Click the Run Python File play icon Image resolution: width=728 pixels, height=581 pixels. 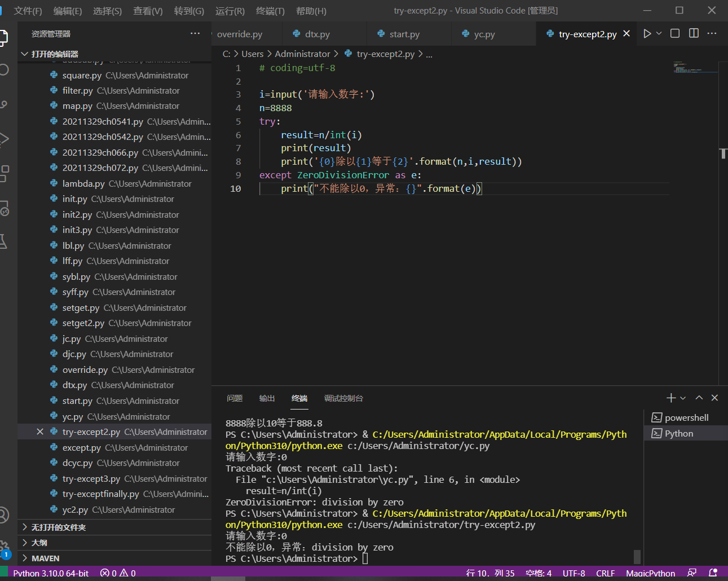pos(647,34)
